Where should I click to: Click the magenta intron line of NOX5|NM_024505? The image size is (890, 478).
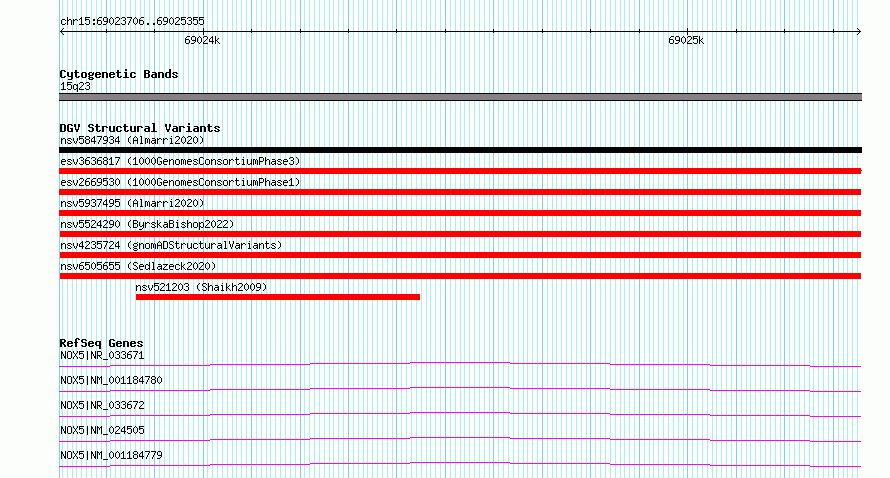coord(460,439)
